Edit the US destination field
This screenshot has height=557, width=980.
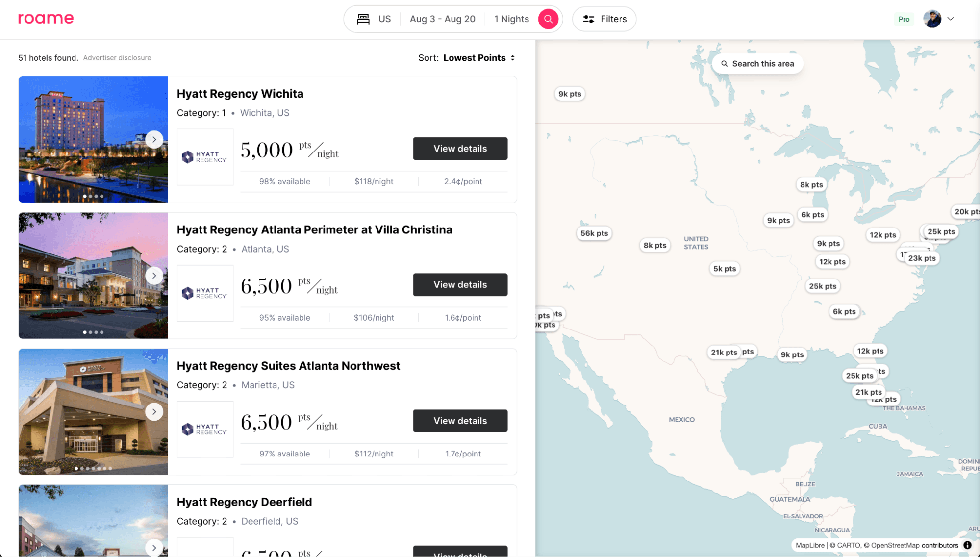click(384, 19)
